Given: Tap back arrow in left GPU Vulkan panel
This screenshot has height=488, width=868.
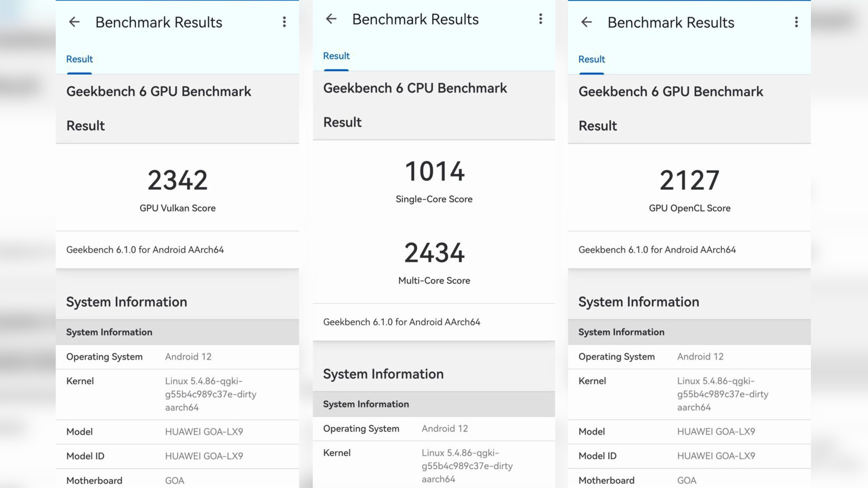Looking at the screenshot, I should (74, 22).
